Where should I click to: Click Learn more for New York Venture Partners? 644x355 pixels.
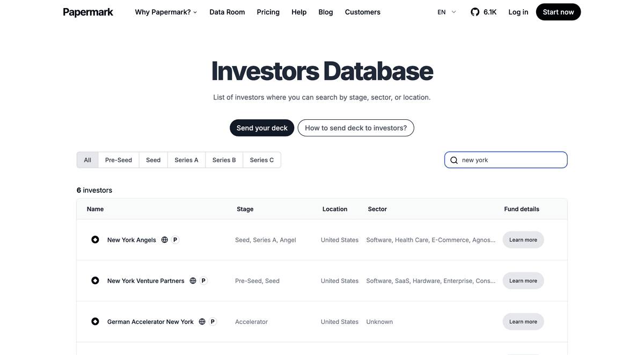point(523,280)
